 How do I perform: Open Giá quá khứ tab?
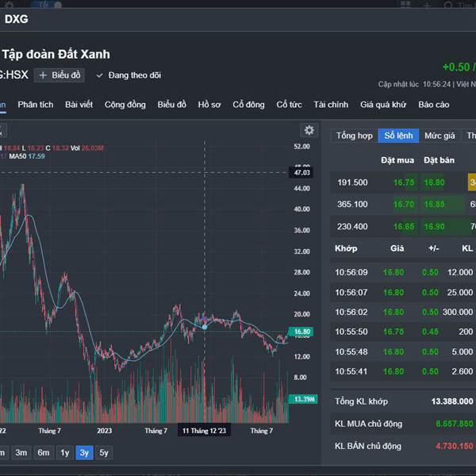pyautogui.click(x=383, y=105)
